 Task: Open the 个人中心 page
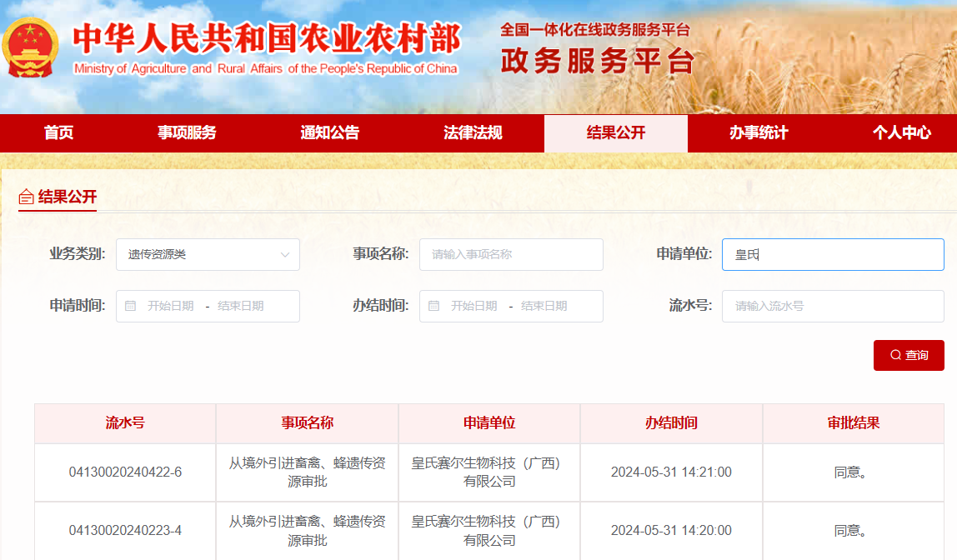click(x=901, y=133)
